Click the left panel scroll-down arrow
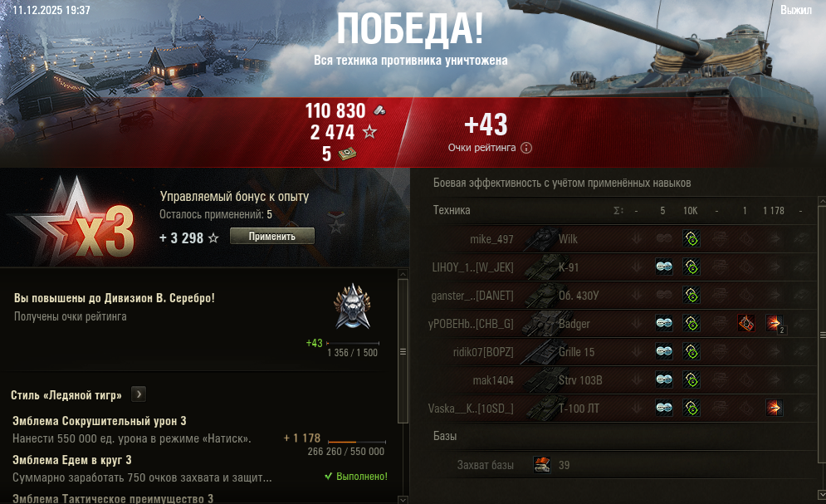 403,499
